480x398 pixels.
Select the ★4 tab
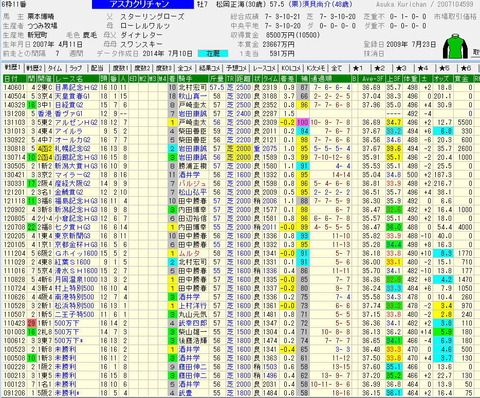click(423, 68)
